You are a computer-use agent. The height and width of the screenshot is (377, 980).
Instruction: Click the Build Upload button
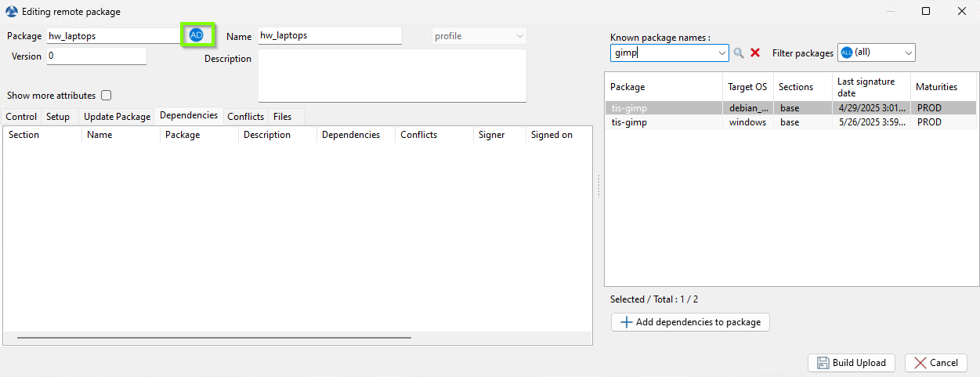pos(851,363)
